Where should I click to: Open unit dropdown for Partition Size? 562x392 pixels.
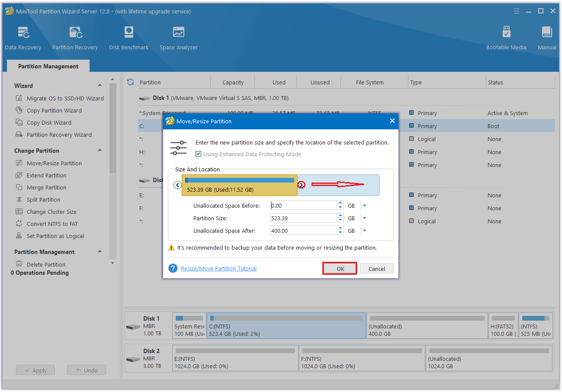point(364,218)
